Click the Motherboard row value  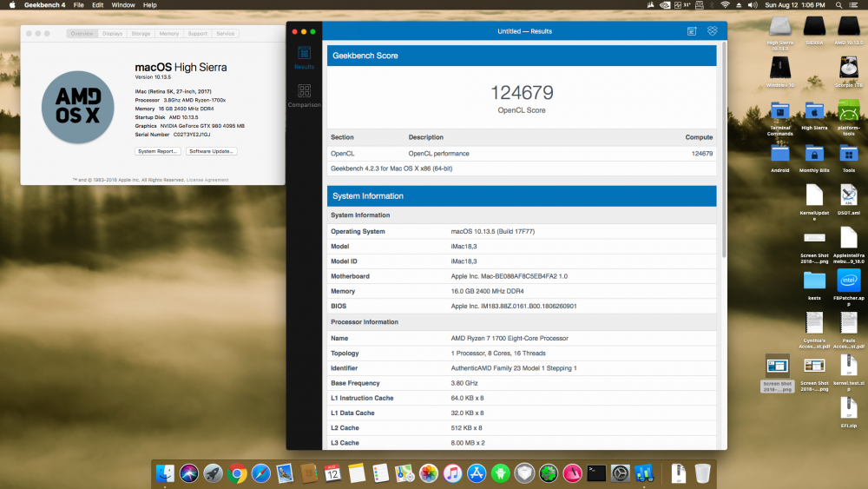click(x=509, y=276)
